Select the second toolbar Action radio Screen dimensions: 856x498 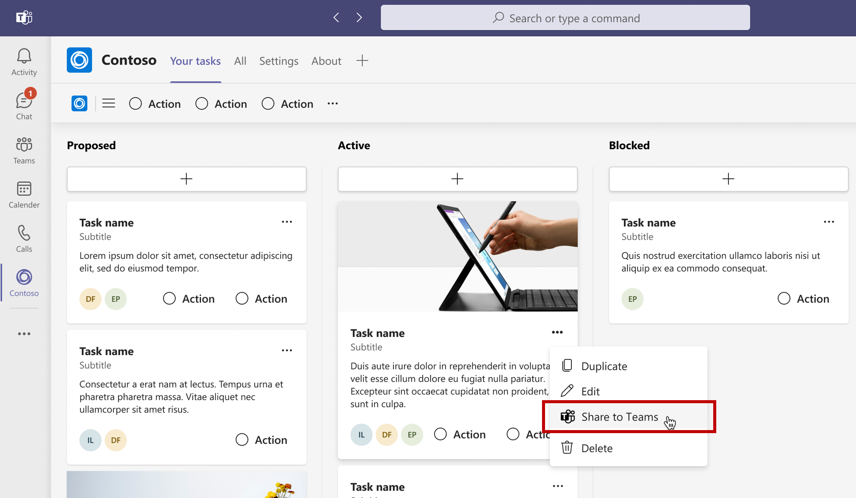201,104
